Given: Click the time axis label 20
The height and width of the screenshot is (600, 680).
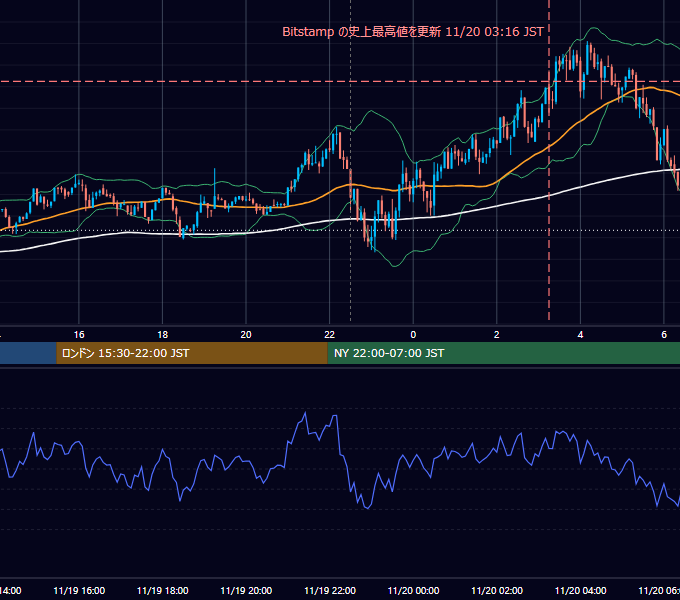Looking at the screenshot, I should point(246,335).
